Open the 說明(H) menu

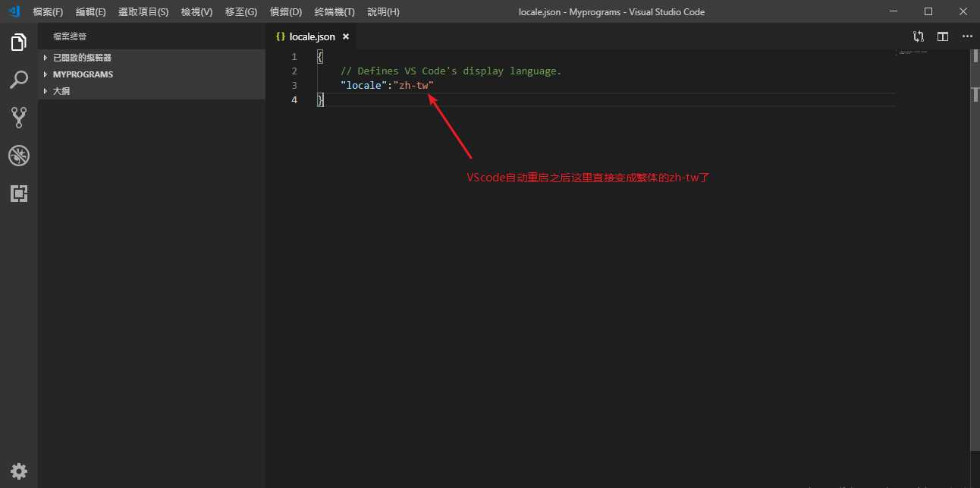click(x=383, y=12)
